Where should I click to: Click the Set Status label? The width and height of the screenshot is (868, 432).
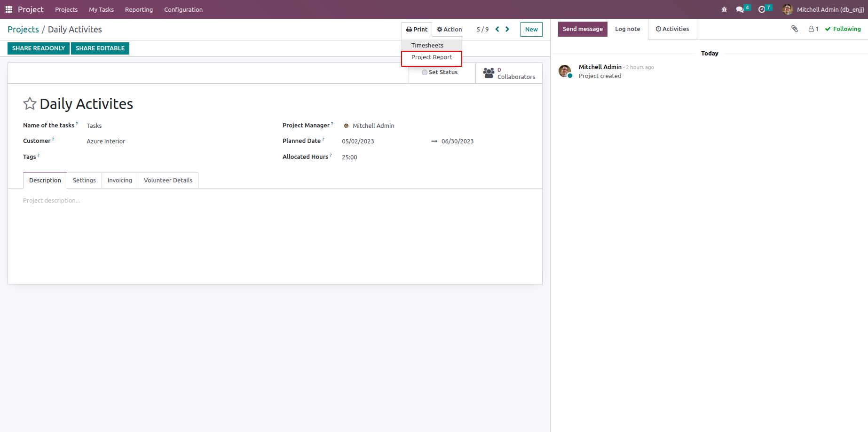pyautogui.click(x=443, y=72)
